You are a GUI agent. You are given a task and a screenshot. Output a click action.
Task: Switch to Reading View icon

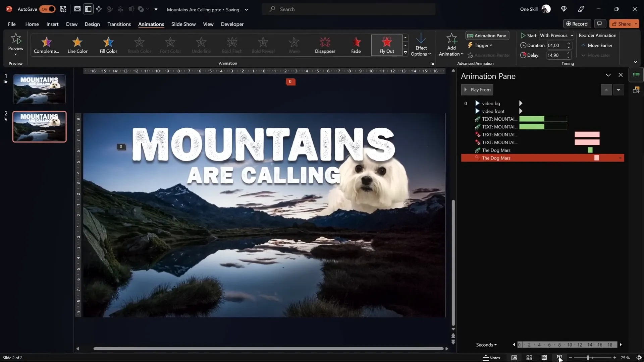pyautogui.click(x=544, y=358)
